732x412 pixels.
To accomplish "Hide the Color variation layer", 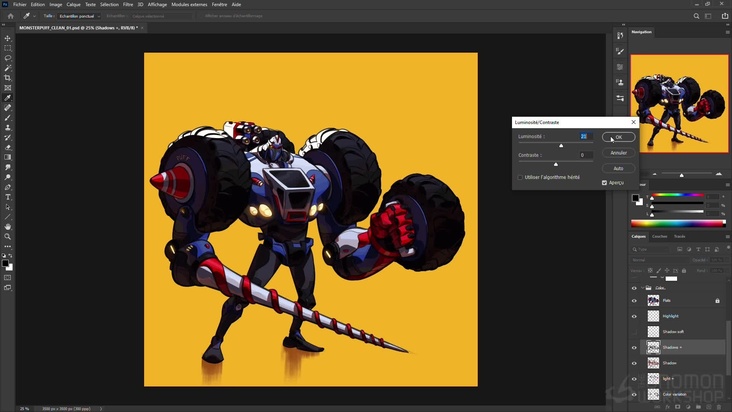I will tap(634, 394).
